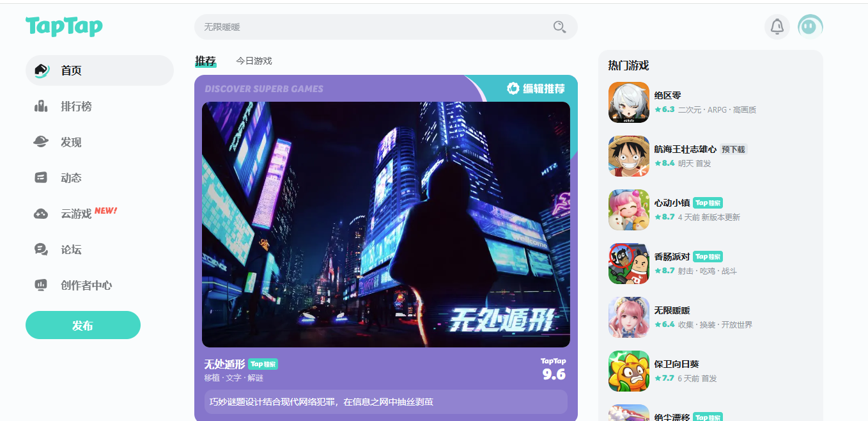Click the 明天 首发 release note
This screenshot has height=421, width=868.
point(695,163)
